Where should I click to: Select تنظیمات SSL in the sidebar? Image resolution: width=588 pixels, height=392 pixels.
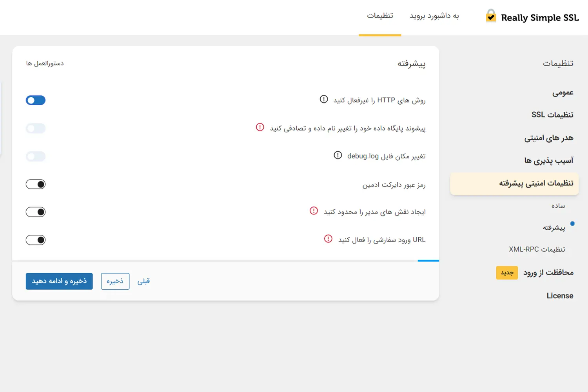552,115
